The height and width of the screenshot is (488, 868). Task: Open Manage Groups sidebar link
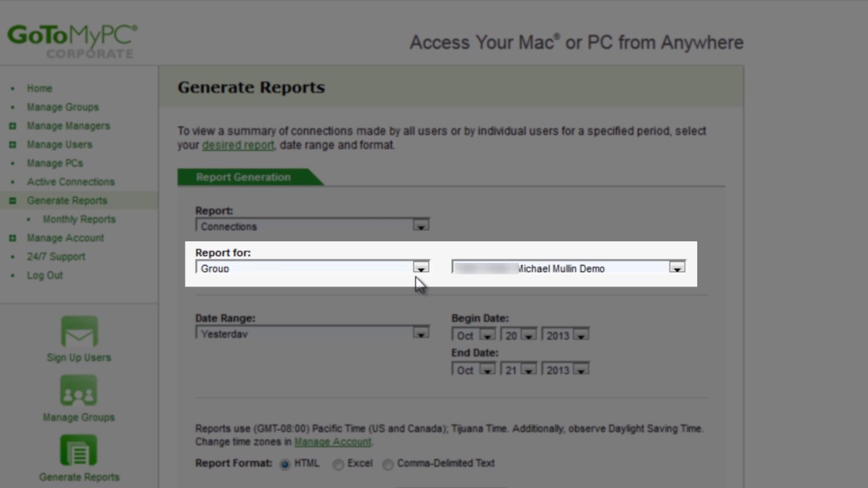(62, 107)
